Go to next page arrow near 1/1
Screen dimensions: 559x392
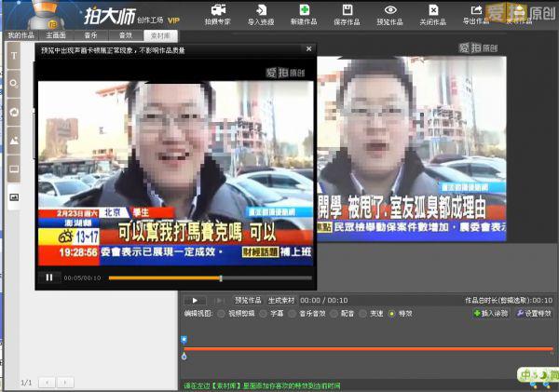pyautogui.click(x=65, y=383)
